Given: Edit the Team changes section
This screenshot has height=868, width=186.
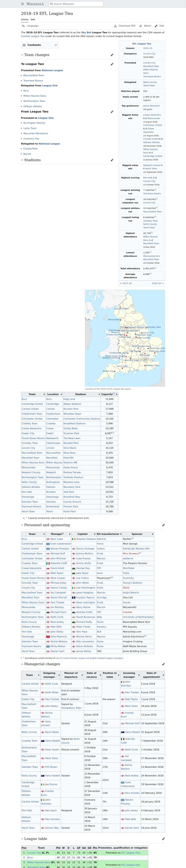Looking at the screenshot, I should coord(112,55).
